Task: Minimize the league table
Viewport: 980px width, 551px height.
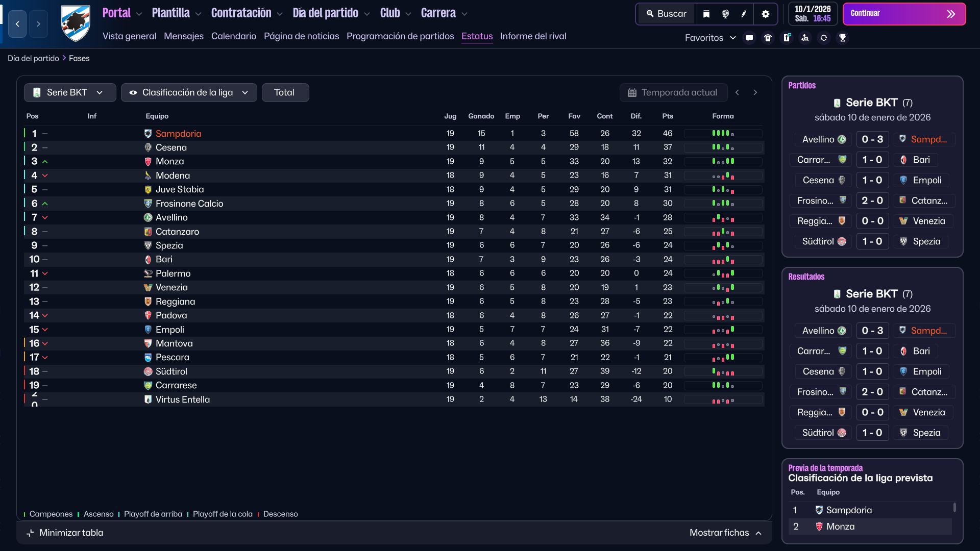Action: click(x=65, y=533)
